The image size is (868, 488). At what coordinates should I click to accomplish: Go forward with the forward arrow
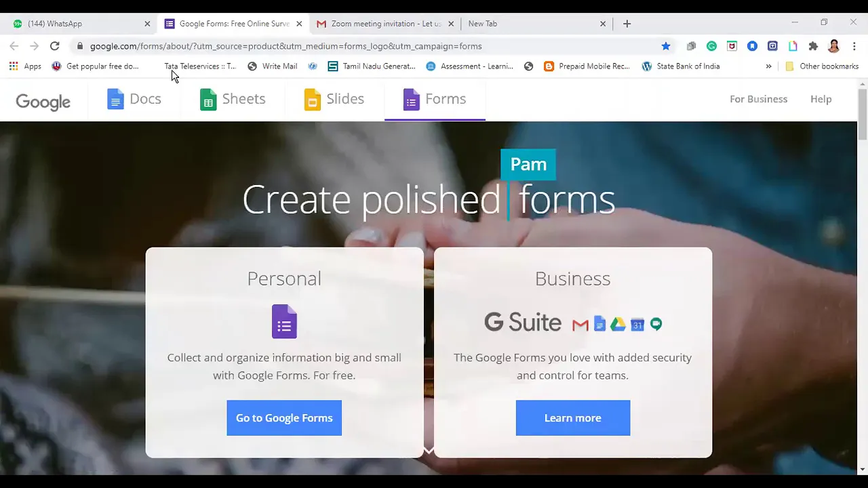tap(34, 46)
